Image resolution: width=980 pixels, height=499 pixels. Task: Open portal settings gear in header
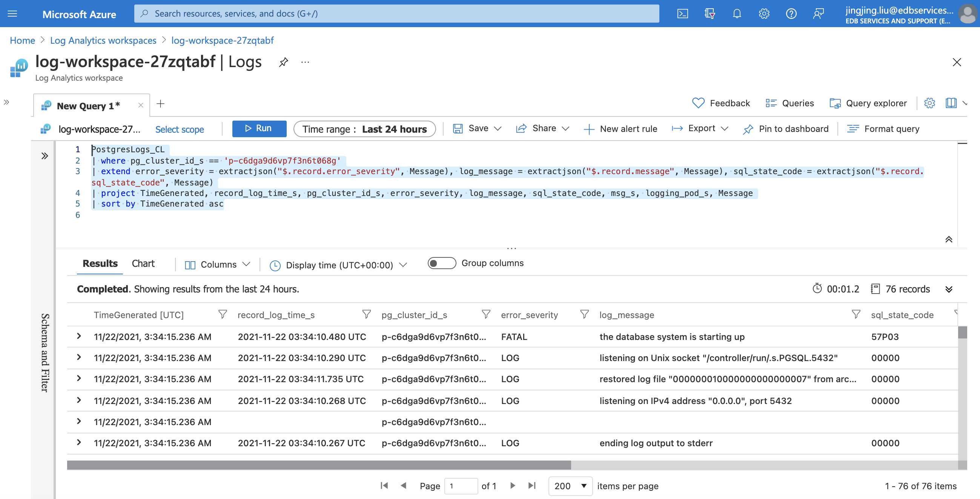tap(764, 14)
